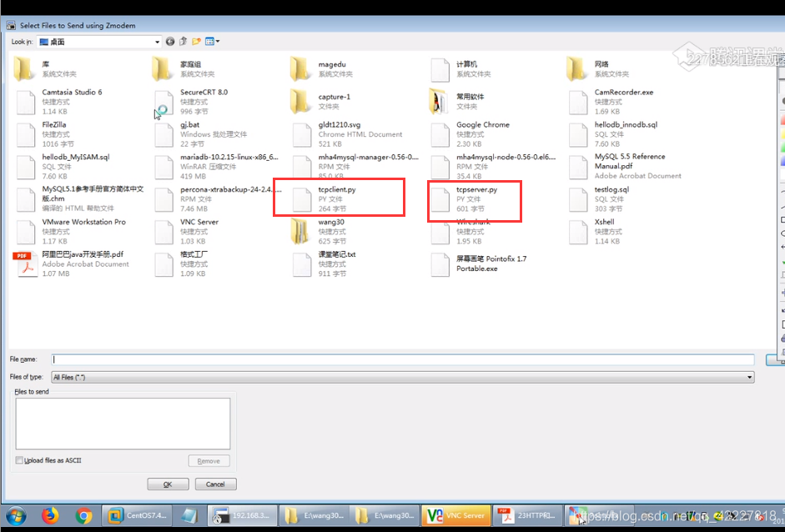Open the View Menu icon in the toolbar
The height and width of the screenshot is (532, 785).
pyautogui.click(x=212, y=42)
